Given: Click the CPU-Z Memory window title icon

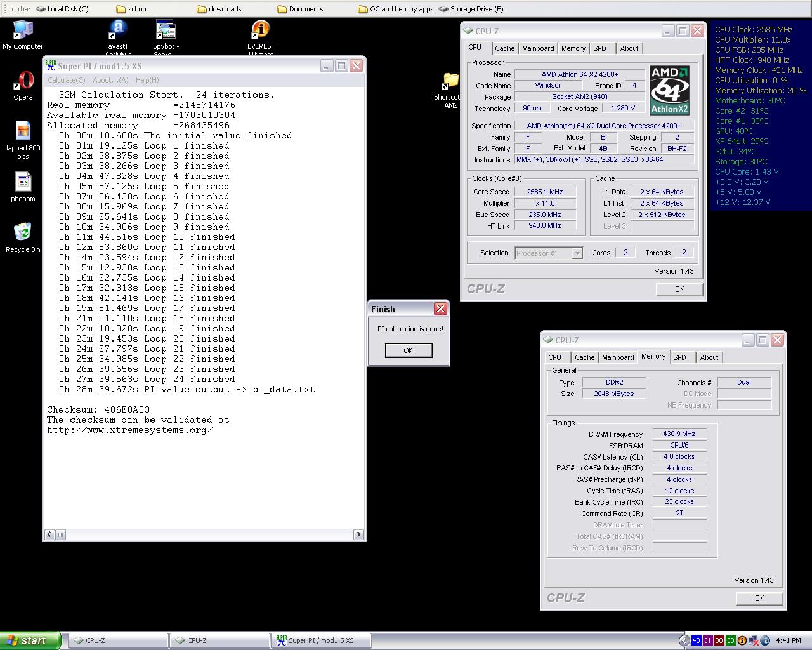Looking at the screenshot, I should [548, 340].
